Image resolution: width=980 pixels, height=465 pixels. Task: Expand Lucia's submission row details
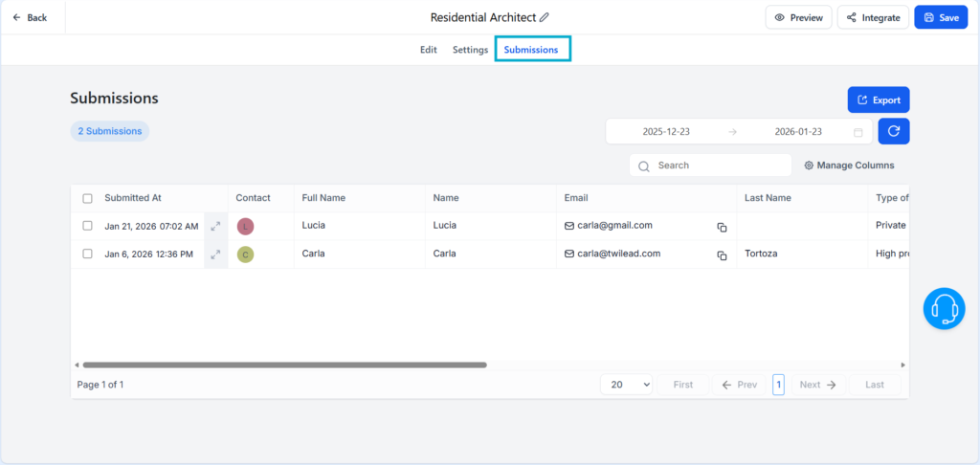tap(215, 227)
